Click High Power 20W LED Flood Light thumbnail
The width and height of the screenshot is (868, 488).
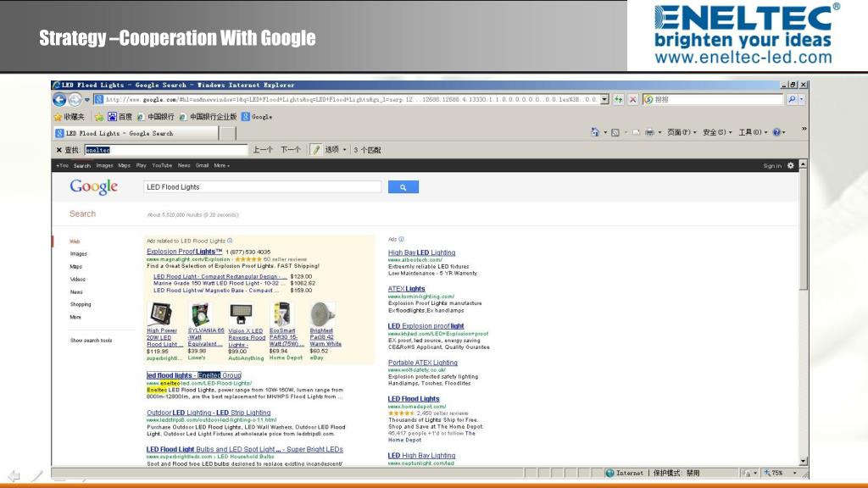click(160, 313)
